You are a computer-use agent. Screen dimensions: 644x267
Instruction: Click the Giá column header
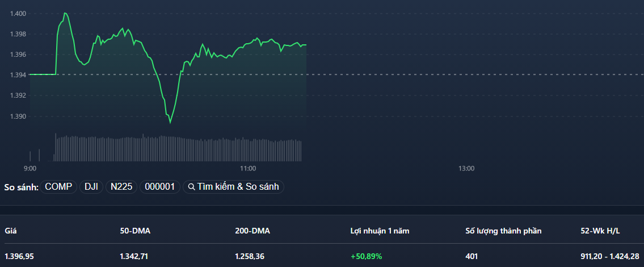point(11,231)
